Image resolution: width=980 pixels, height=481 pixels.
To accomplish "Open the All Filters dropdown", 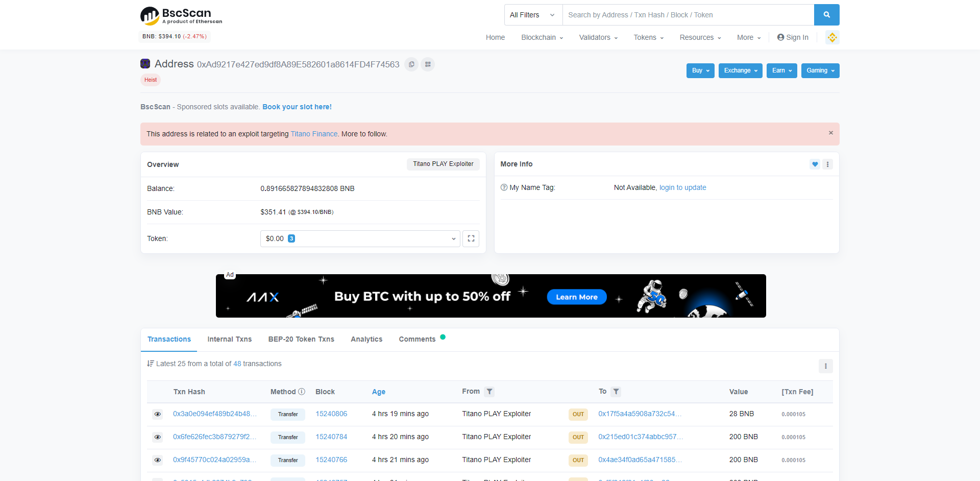I will coord(532,15).
